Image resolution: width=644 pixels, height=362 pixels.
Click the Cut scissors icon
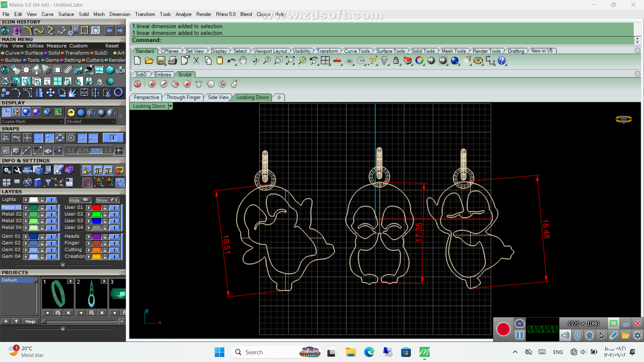196,61
